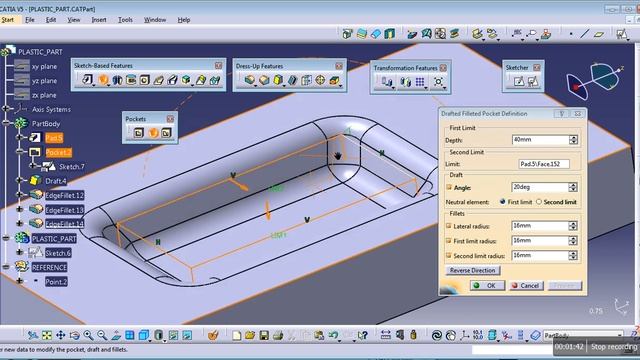Expand the EdgeFillet.12 tree node
The height and width of the screenshot is (360, 640).
coord(20,195)
